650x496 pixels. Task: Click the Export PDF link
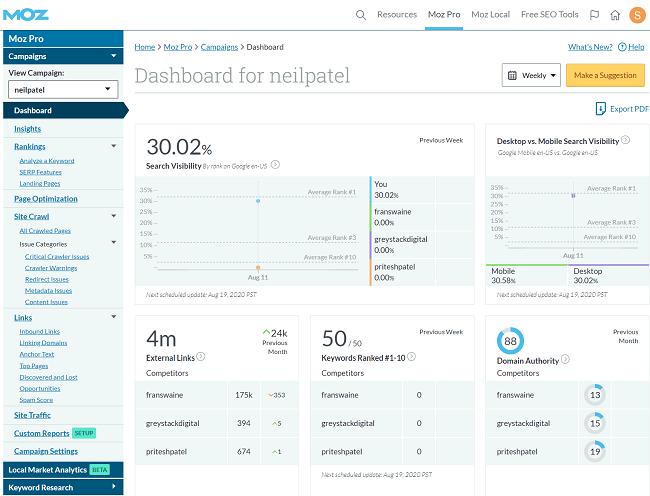tap(629, 109)
